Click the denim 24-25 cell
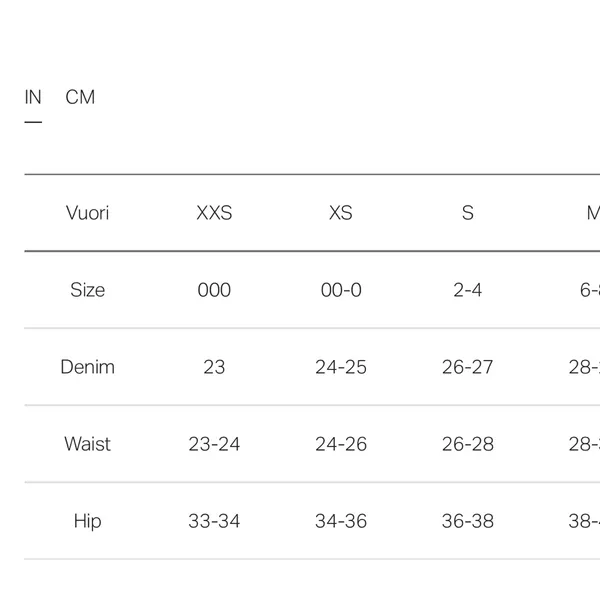The width and height of the screenshot is (600, 600). pyautogui.click(x=341, y=367)
